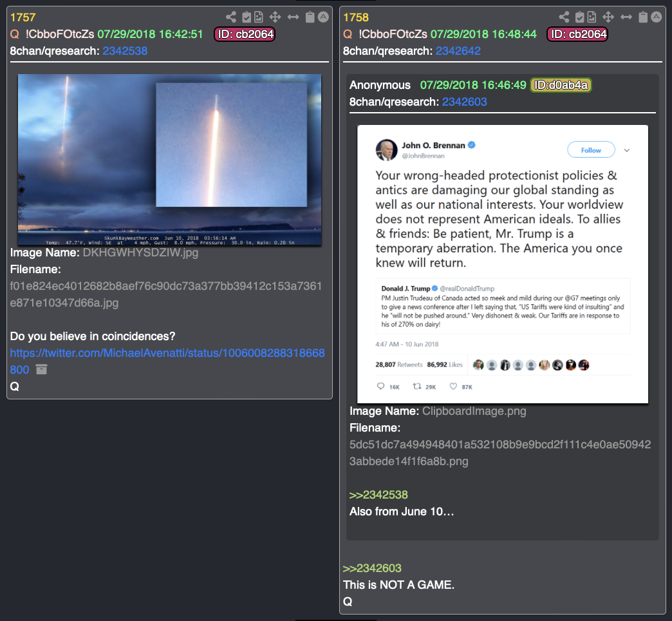Open the archive box icon after the Avenatti link
This screenshot has width=672, height=621.
(42, 369)
